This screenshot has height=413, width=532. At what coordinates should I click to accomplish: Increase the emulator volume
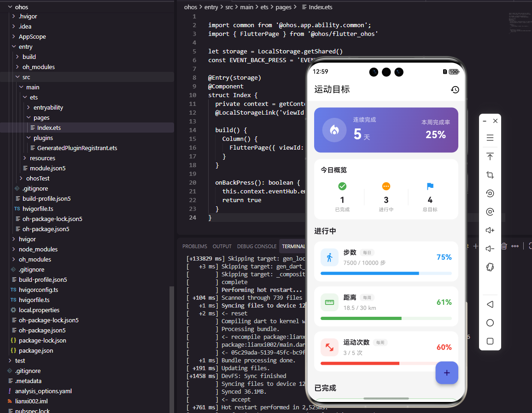(490, 230)
